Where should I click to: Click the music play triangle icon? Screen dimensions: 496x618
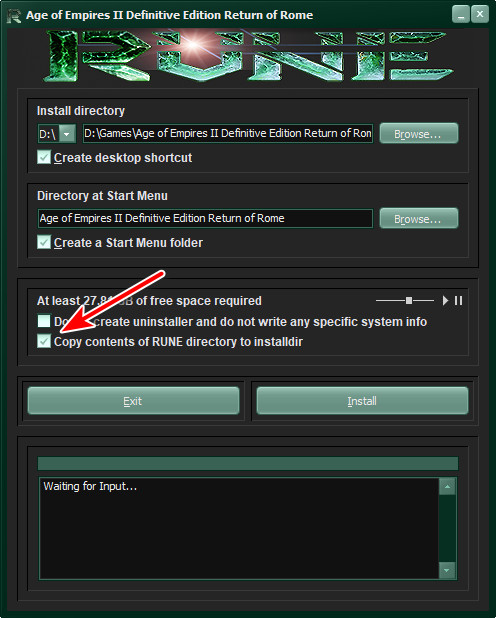[x=446, y=301]
